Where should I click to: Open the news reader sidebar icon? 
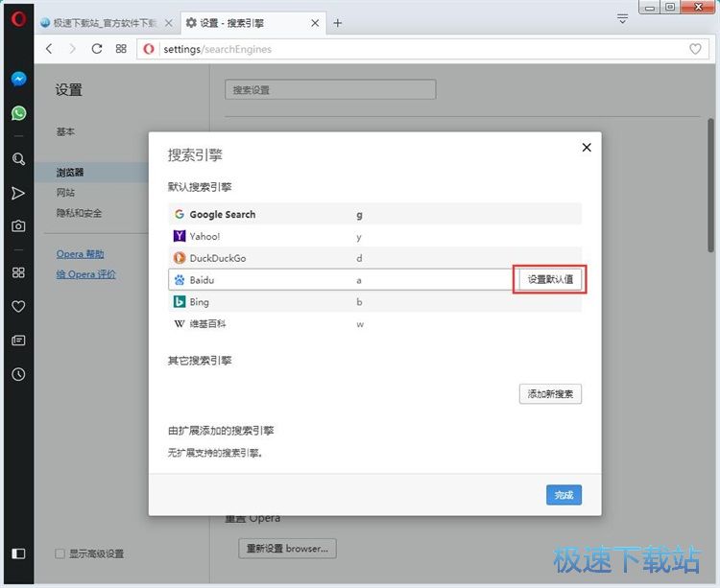[18, 341]
